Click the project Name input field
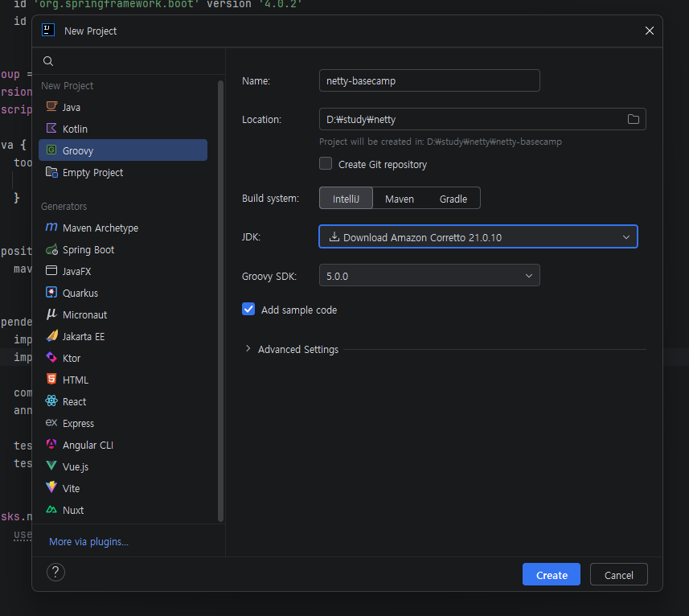 pos(429,80)
